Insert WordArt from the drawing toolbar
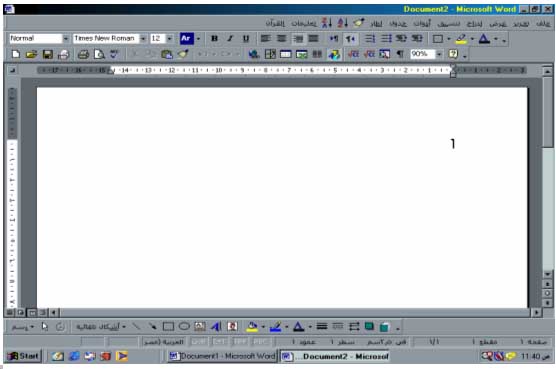Image resolution: width=556 pixels, height=369 pixels. click(216, 326)
